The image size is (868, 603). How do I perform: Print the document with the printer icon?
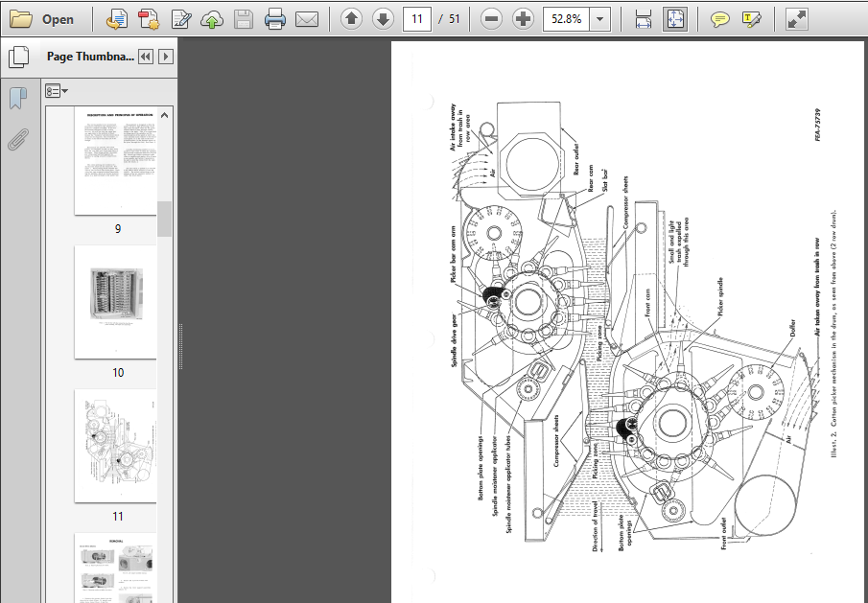pos(275,19)
